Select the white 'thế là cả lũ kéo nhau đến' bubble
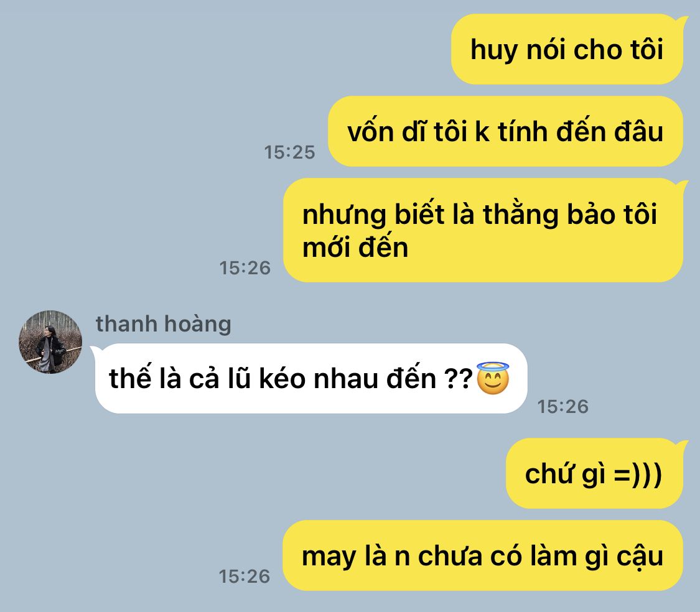 (x=311, y=379)
